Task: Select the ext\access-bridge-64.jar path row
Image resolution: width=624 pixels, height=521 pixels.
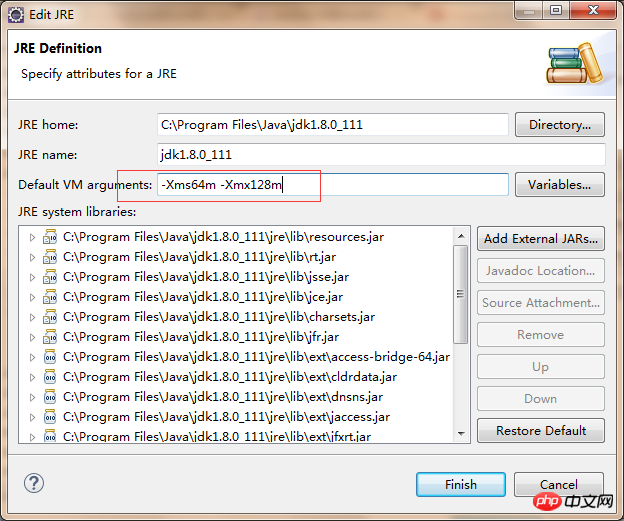Action: pos(257,357)
